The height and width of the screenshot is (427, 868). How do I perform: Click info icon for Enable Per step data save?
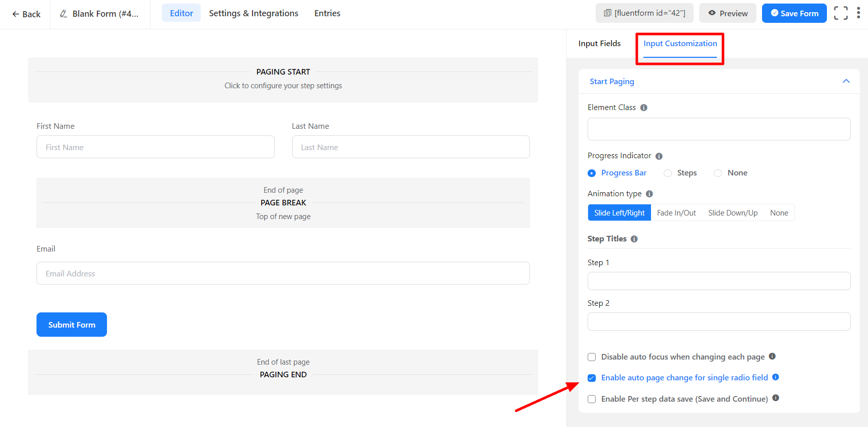pos(776,398)
